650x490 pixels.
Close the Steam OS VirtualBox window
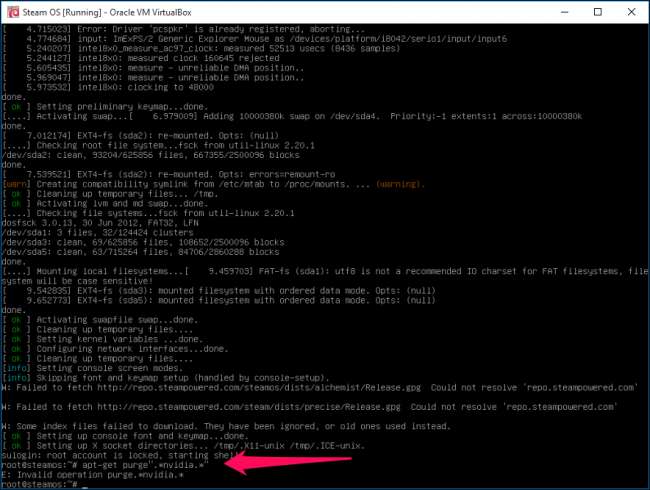click(631, 12)
